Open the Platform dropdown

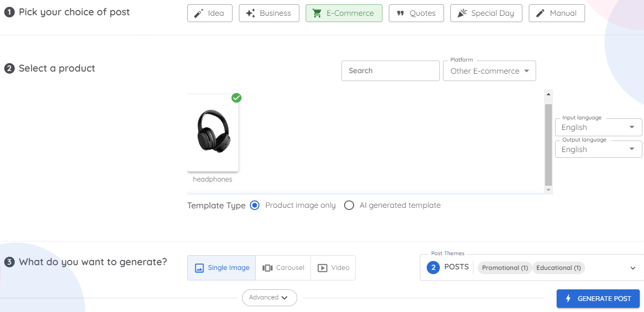click(x=489, y=71)
